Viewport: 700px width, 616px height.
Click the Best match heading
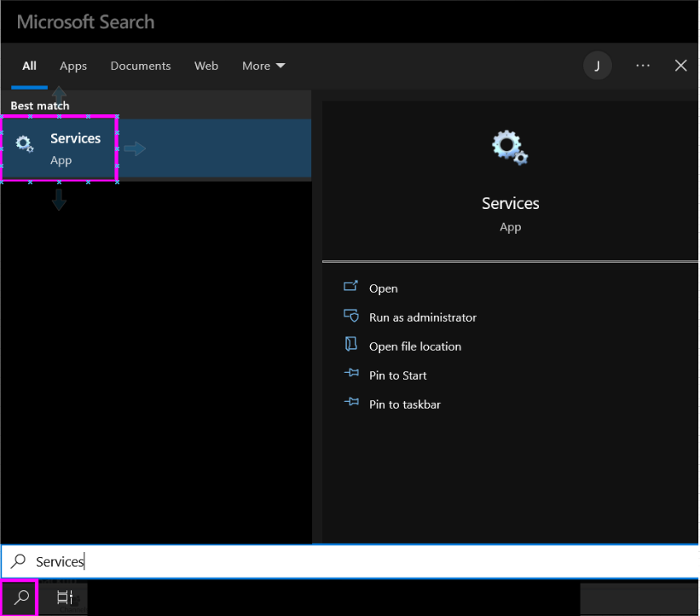(40, 106)
